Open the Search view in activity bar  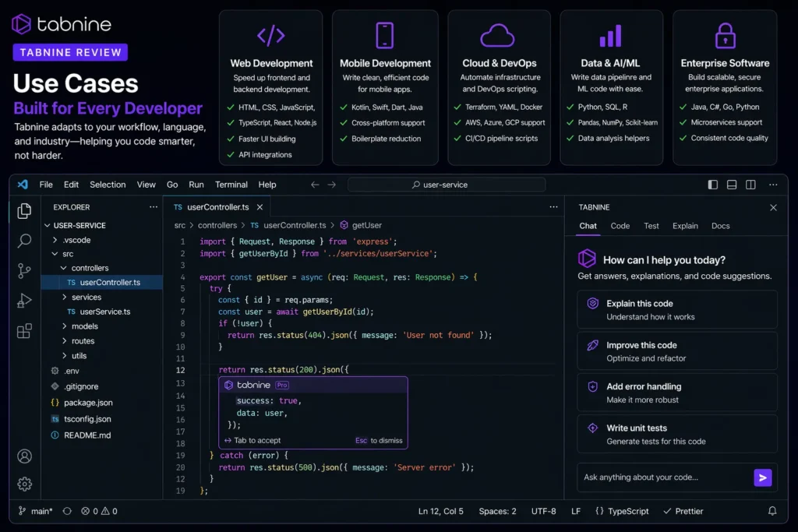(x=24, y=241)
